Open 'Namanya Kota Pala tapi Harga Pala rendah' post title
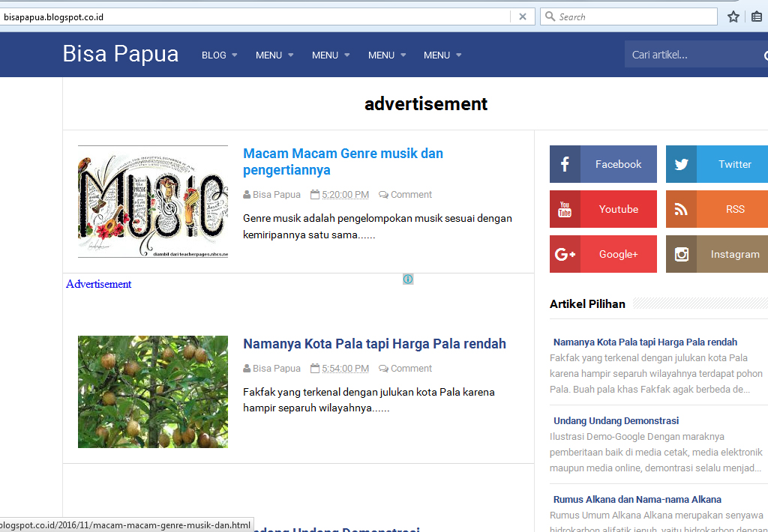 (x=374, y=344)
